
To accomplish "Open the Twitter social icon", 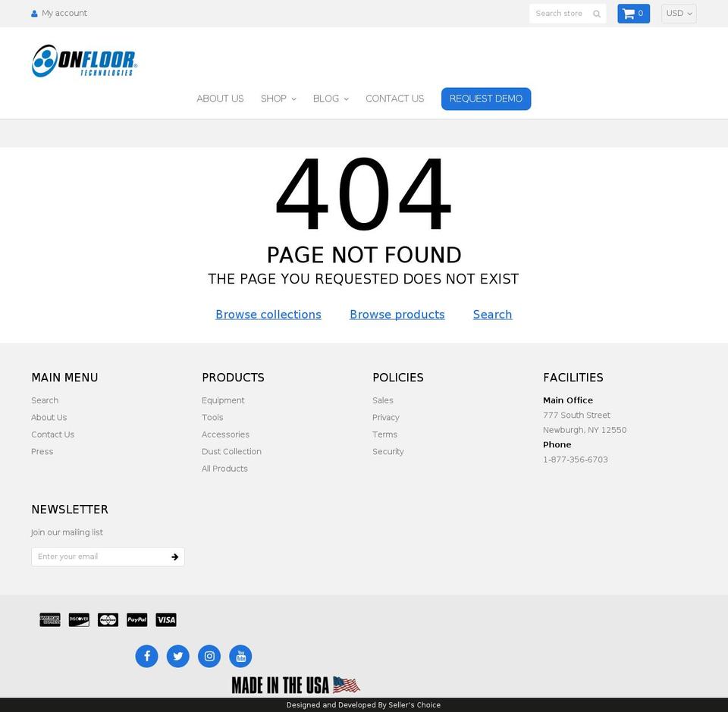I will [x=177, y=657].
